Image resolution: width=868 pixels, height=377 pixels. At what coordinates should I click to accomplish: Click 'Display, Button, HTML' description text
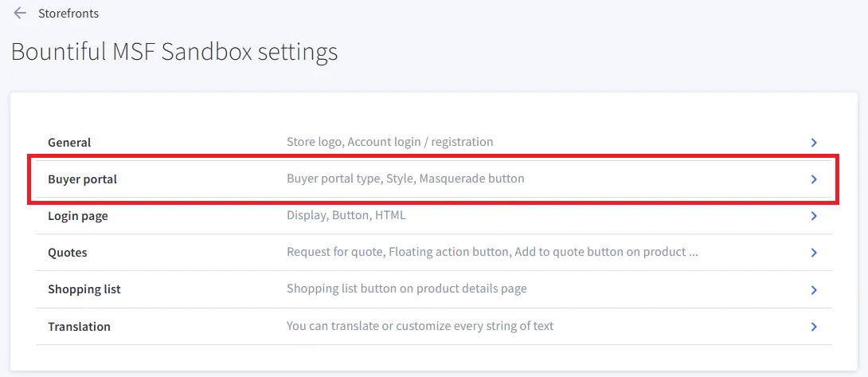pos(346,215)
